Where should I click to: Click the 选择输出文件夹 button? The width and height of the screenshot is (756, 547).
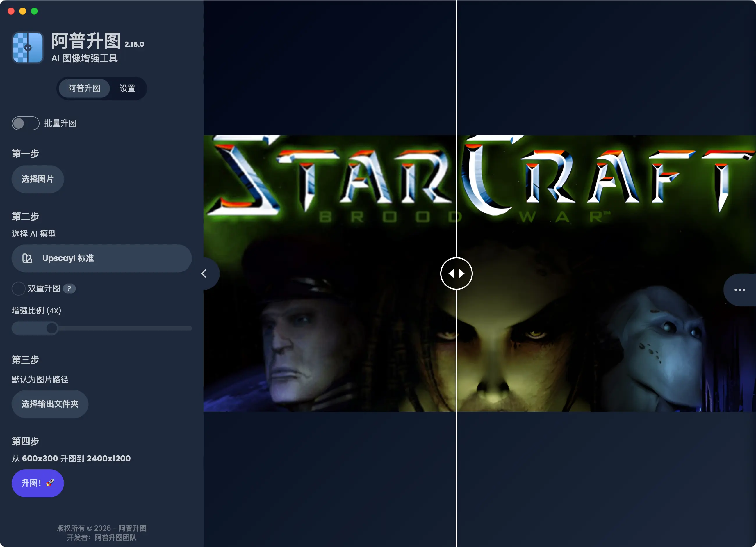coord(50,404)
